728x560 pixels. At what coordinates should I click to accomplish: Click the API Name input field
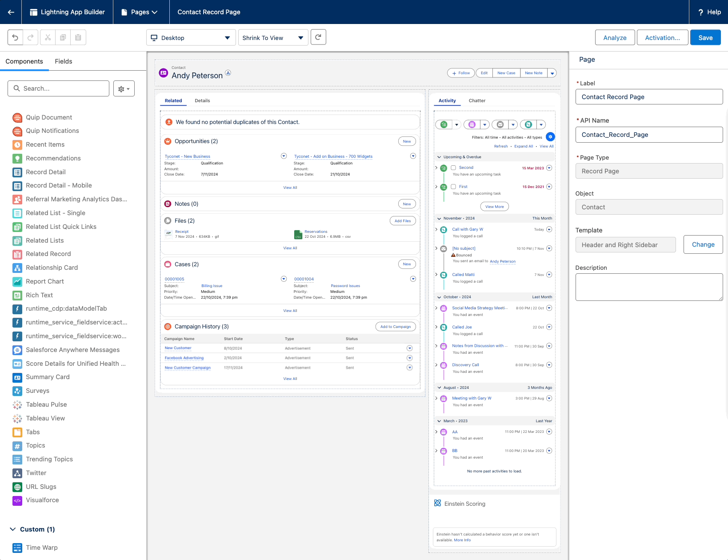(649, 135)
